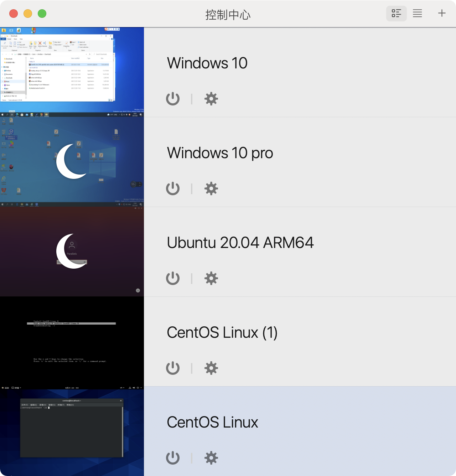456x476 pixels.
Task: Open configuration for Ubuntu 20.04 ARM64
Action: click(x=211, y=278)
